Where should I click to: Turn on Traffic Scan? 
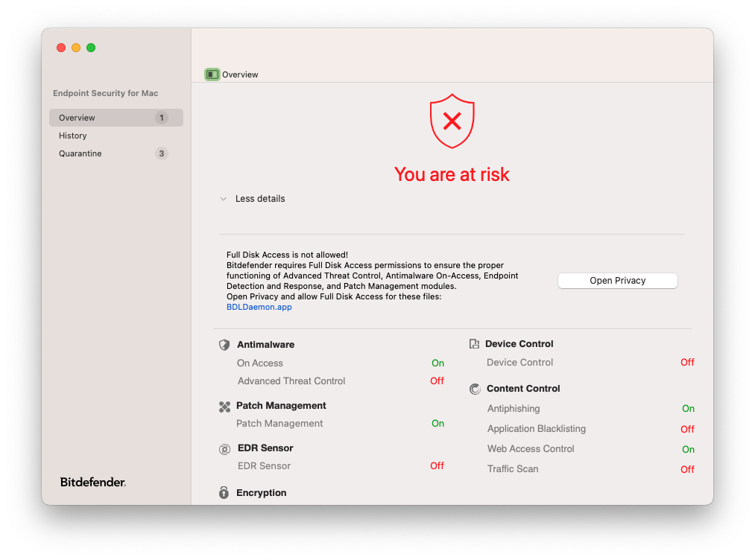[686, 468]
